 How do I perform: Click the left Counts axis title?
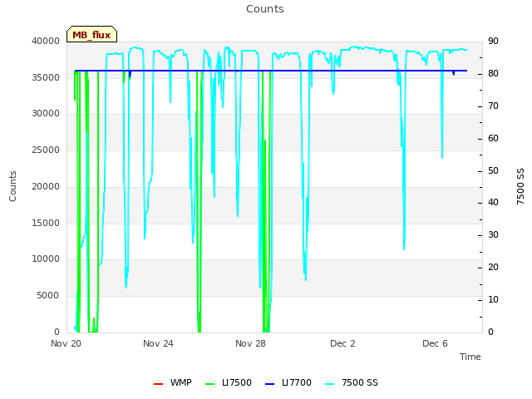[12, 186]
